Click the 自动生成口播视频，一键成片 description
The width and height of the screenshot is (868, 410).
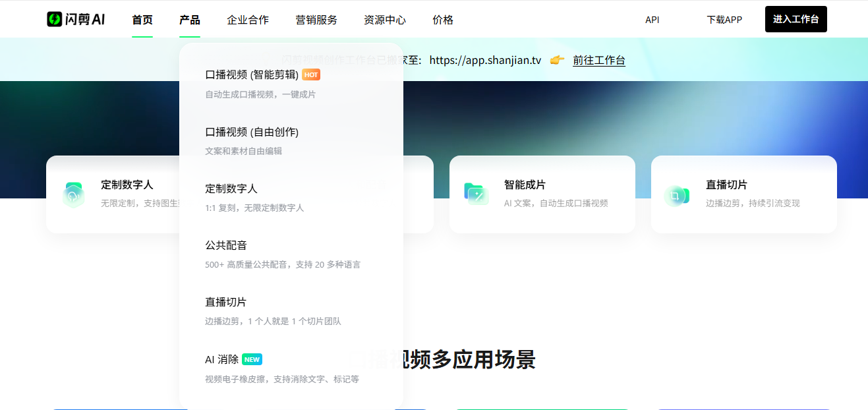260,94
